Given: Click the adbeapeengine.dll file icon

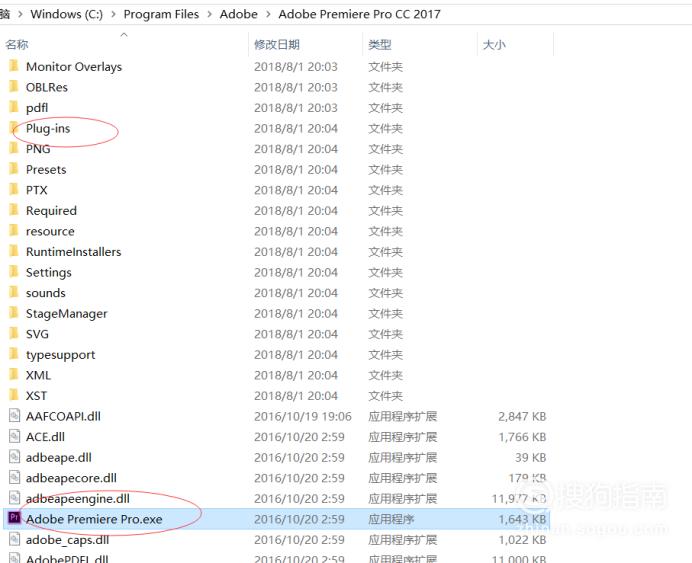Looking at the screenshot, I should pos(15,498).
